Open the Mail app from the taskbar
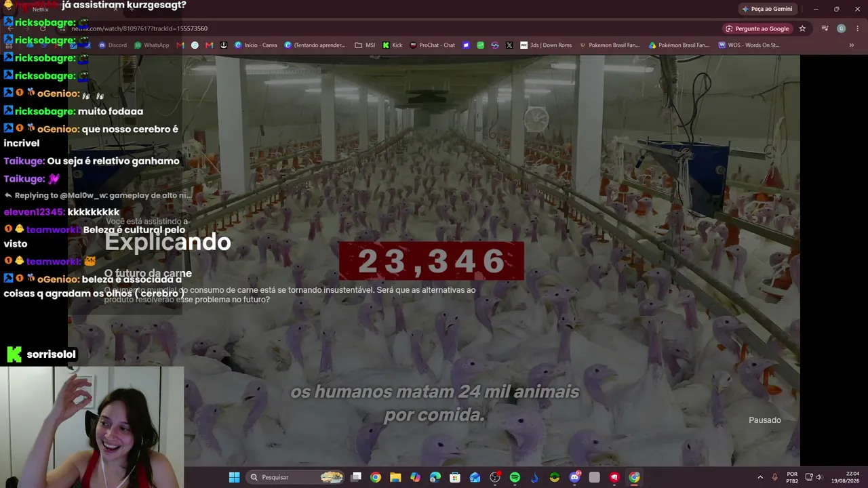This screenshot has width=868, height=488. 475,477
